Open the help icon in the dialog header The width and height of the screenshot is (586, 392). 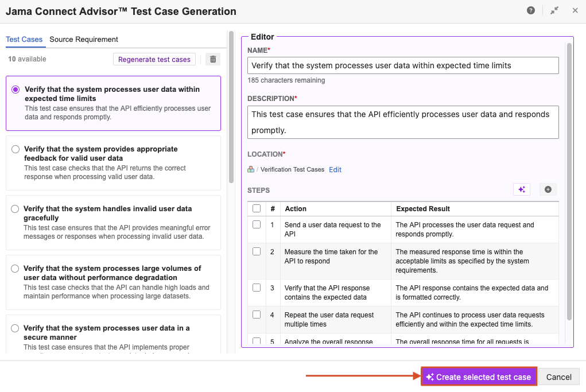pos(530,10)
